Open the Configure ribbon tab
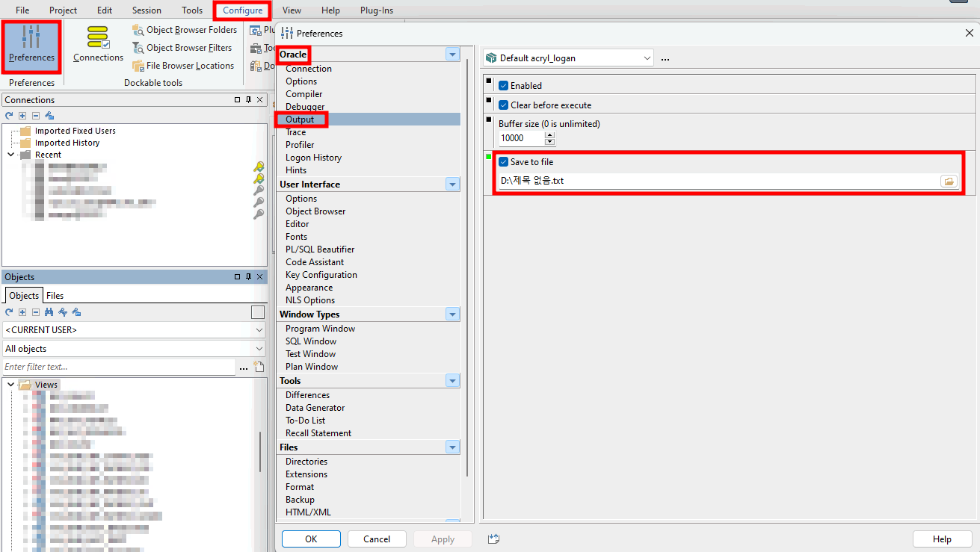Screen dimensions: 980x552 tap(242, 10)
